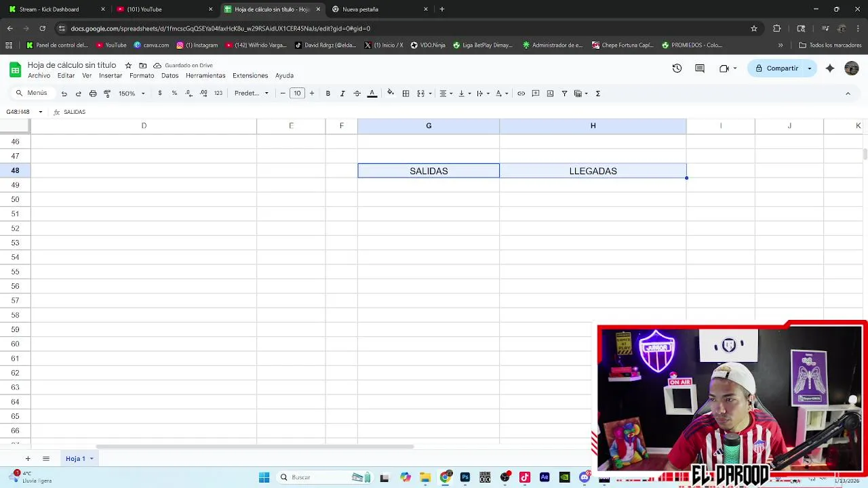Viewport: 868px width, 488px height.
Task: Open version history clock icon
Action: (x=677, y=68)
